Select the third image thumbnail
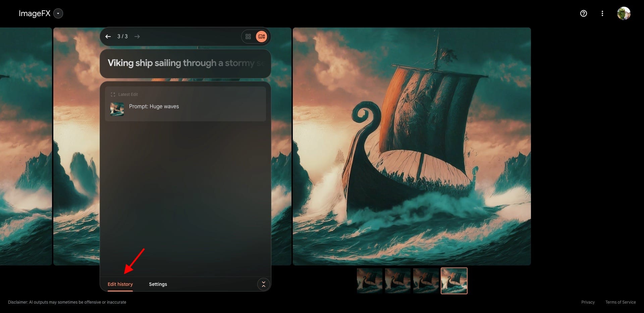This screenshot has height=313, width=644. coord(426,280)
